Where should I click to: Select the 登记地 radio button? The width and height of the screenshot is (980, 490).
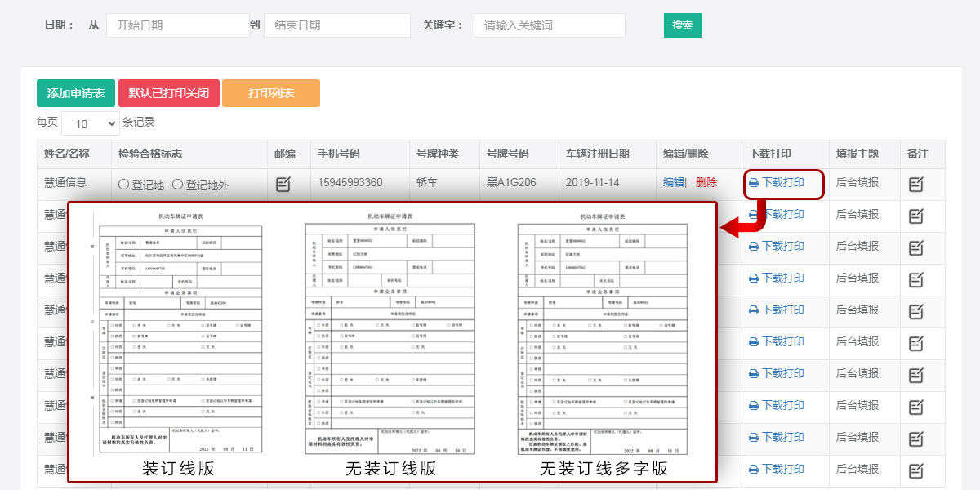tap(124, 185)
